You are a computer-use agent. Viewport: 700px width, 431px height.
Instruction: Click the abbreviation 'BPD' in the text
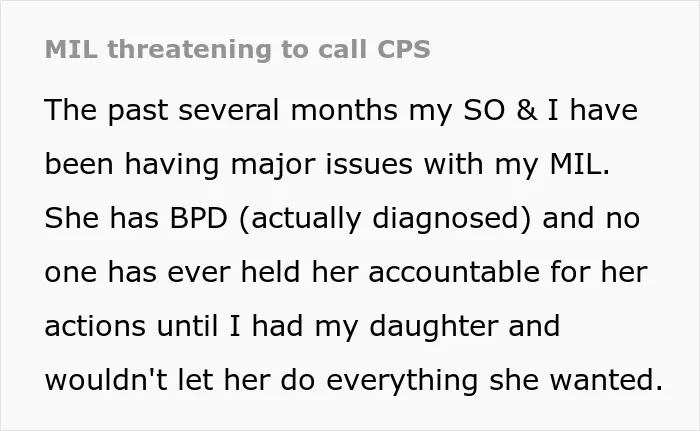tap(199, 218)
